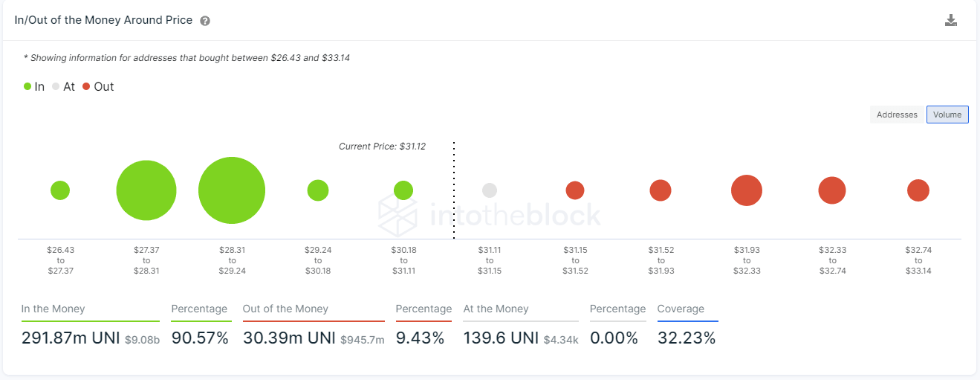980x380 pixels.
Task: Click the red bubble for $32.33 to $32.74
Action: (832, 190)
